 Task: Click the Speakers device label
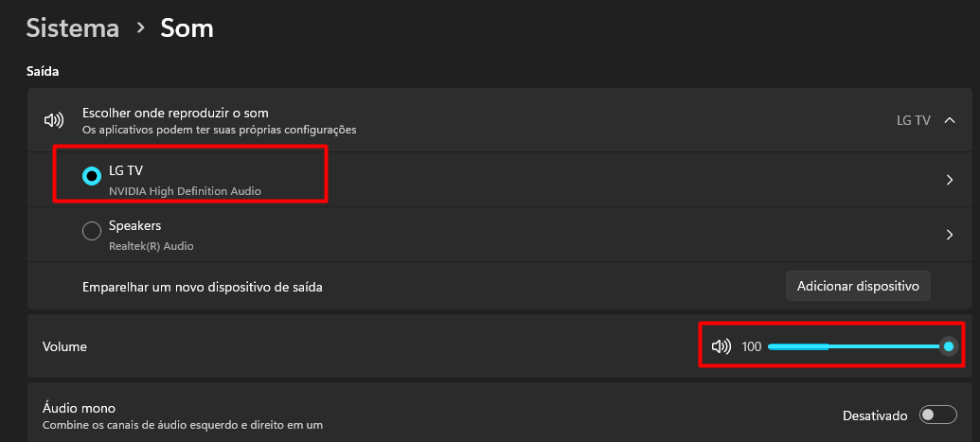coord(135,225)
